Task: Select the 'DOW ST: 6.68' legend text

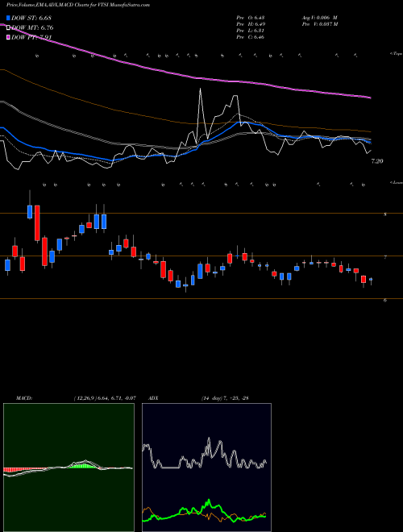Action: [31, 18]
